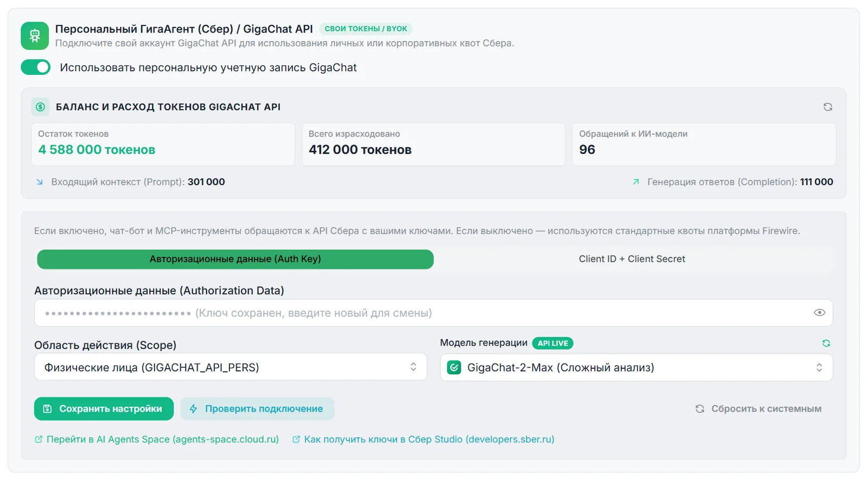The image size is (868, 480).
Task: Click the БАЛАНС И РАСХОД ТОКЕНОВ GIGACHAT API heading
Action: tap(168, 107)
